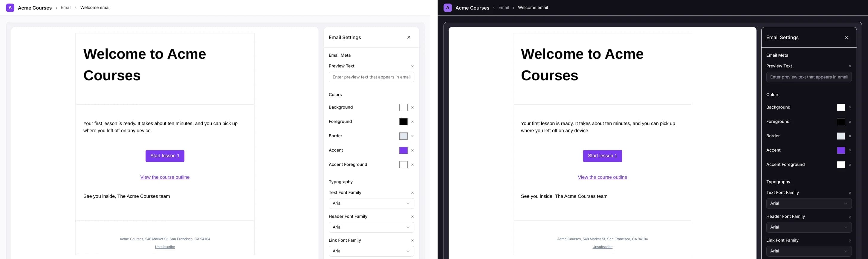Reset Text Font Family in light window
The height and width of the screenshot is (259, 868).
click(x=412, y=193)
